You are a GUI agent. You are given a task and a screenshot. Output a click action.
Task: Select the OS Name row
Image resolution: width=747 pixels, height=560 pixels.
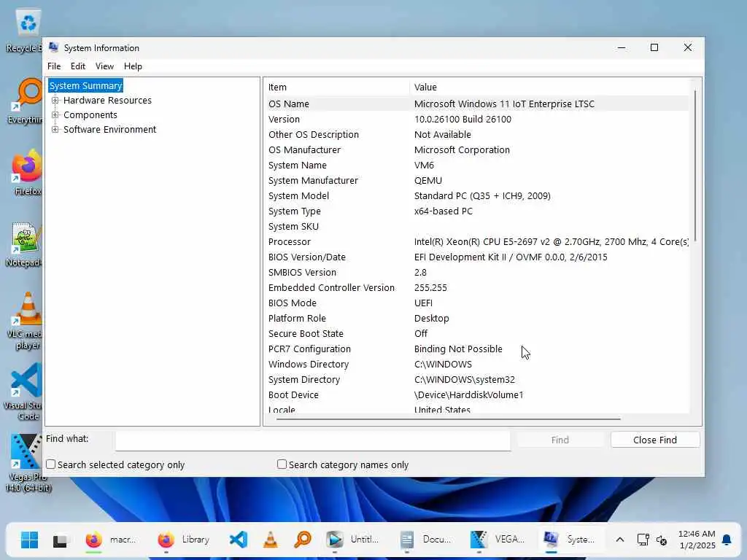click(x=476, y=104)
